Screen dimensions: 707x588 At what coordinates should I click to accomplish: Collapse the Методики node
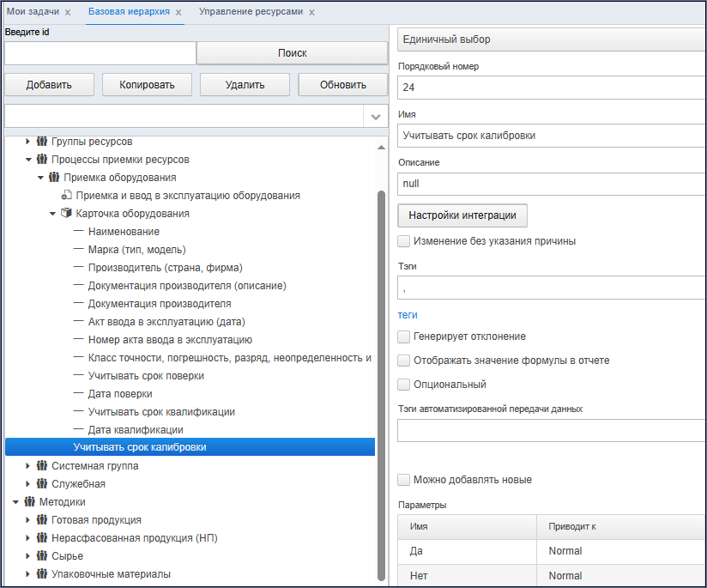pyautogui.click(x=15, y=502)
